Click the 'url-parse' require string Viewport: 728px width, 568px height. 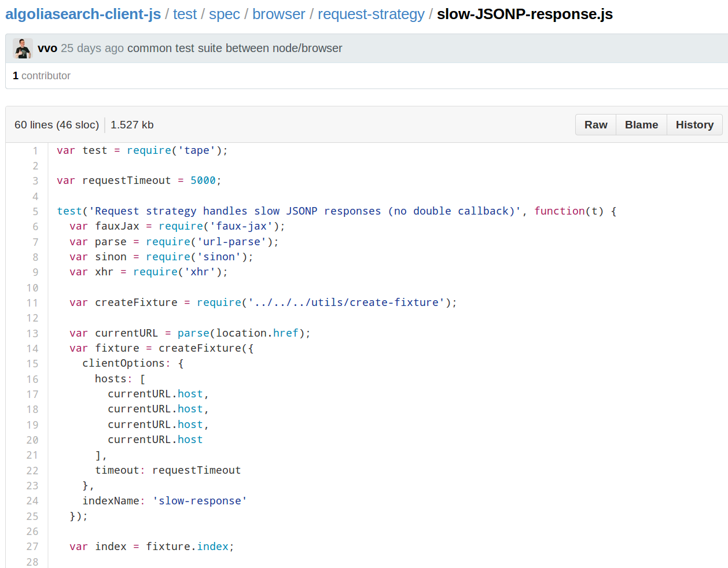(231, 242)
